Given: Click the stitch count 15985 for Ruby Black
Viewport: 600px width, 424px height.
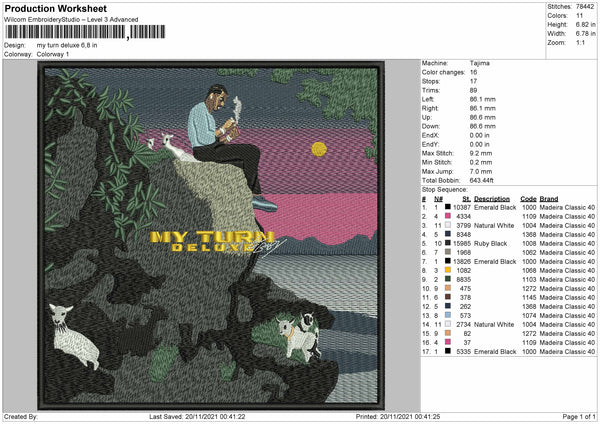Looking at the screenshot, I should pos(462,243).
